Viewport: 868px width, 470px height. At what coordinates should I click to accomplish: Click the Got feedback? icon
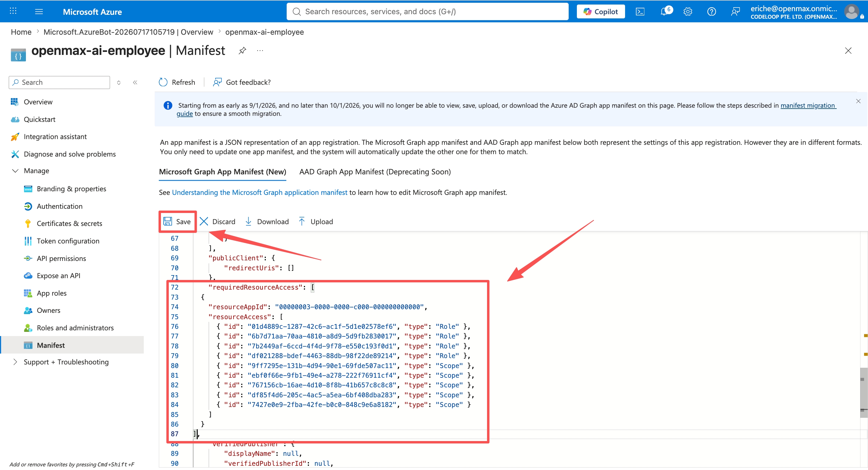pos(217,82)
